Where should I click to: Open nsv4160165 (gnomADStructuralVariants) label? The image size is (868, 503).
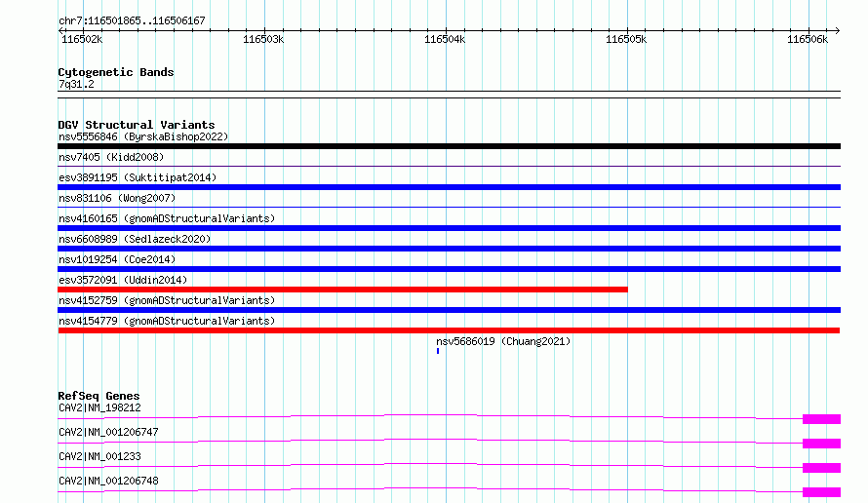167,218
